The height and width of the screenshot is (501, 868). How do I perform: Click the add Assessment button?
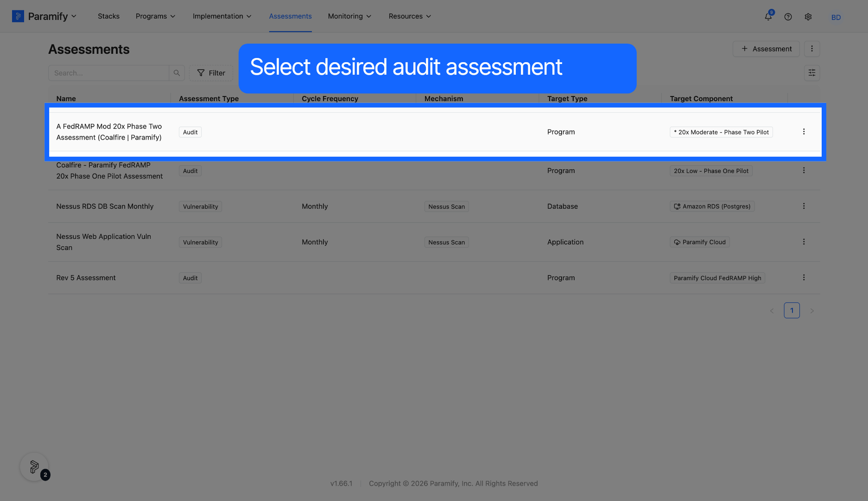pos(766,49)
